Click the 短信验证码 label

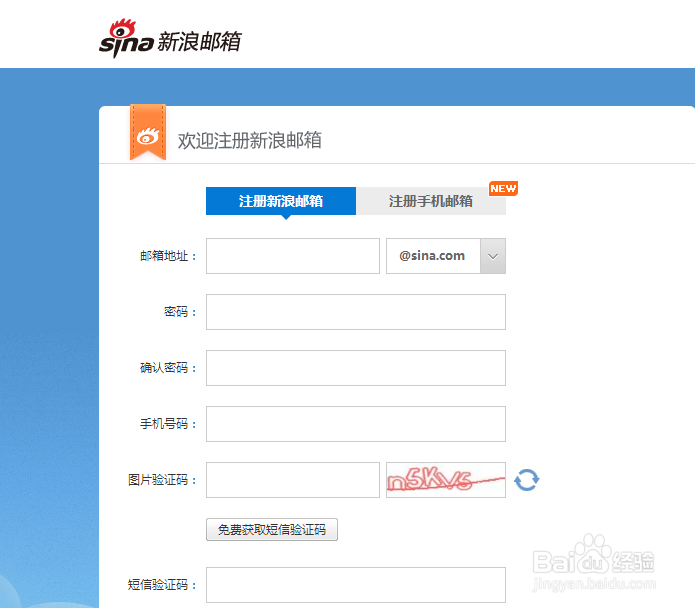pos(162,585)
